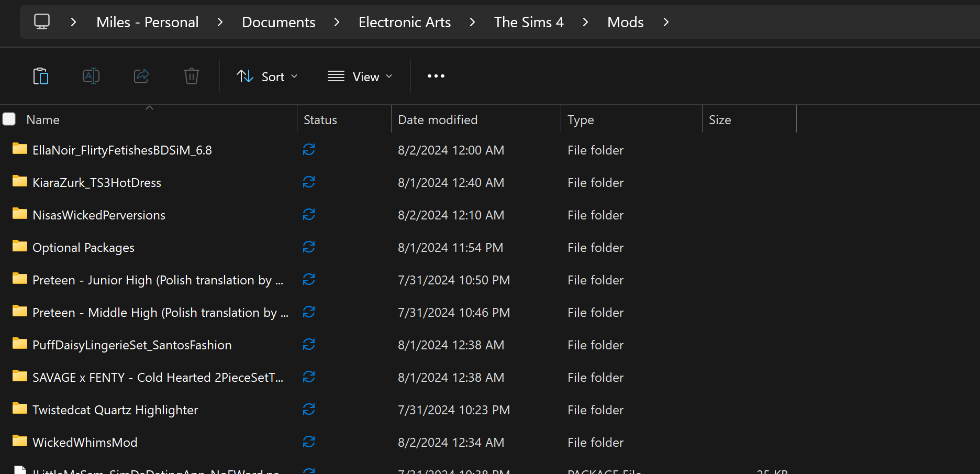Select the Optional Packages folder name
This screenshot has height=474, width=980.
(x=83, y=248)
